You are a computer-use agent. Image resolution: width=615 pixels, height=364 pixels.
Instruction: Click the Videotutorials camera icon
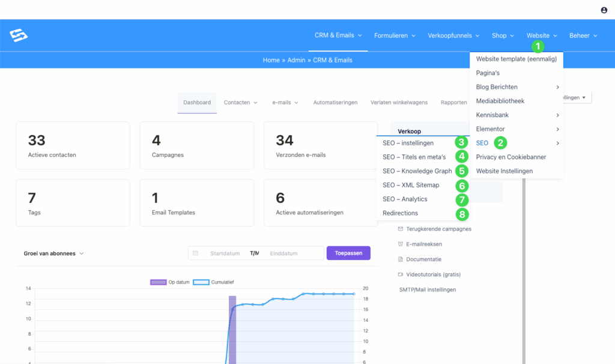pyautogui.click(x=401, y=275)
